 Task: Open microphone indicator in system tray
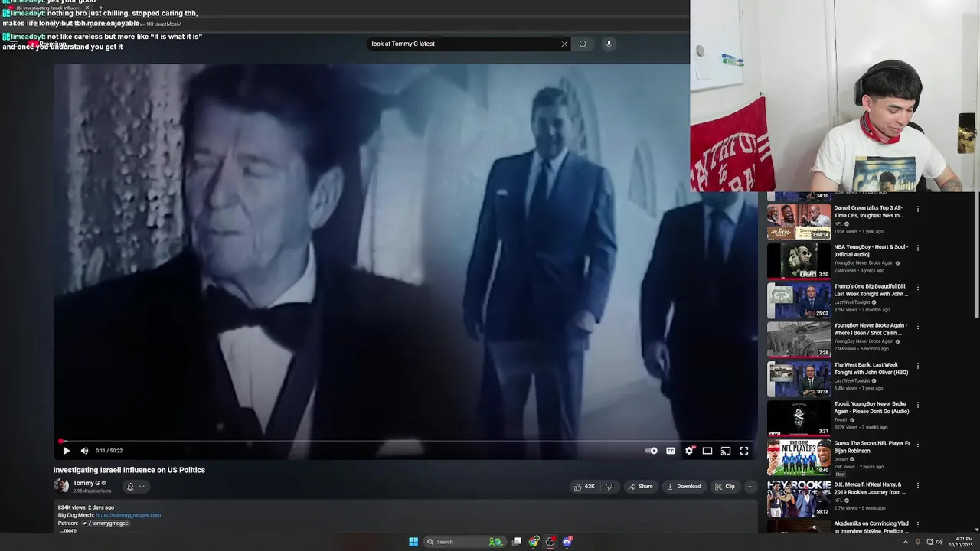click(x=918, y=542)
